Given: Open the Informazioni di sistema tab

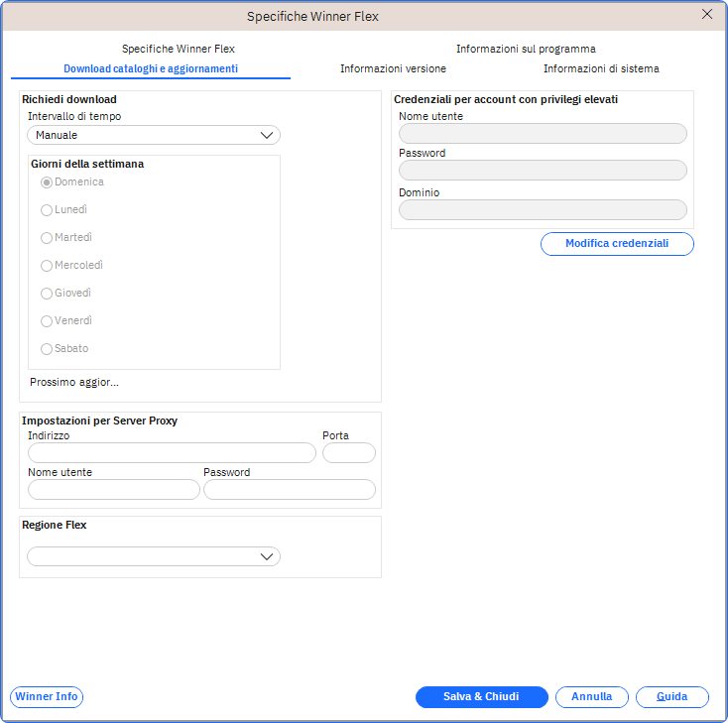Looking at the screenshot, I should pos(600,68).
